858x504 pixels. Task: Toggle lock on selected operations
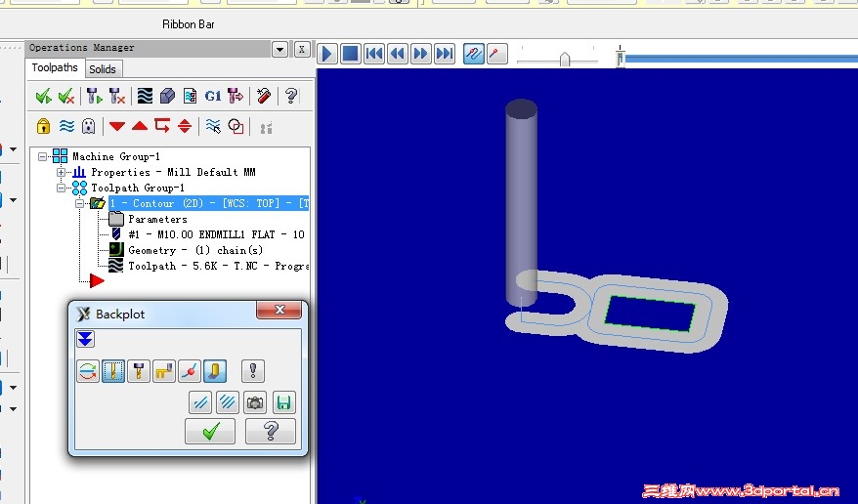point(43,126)
